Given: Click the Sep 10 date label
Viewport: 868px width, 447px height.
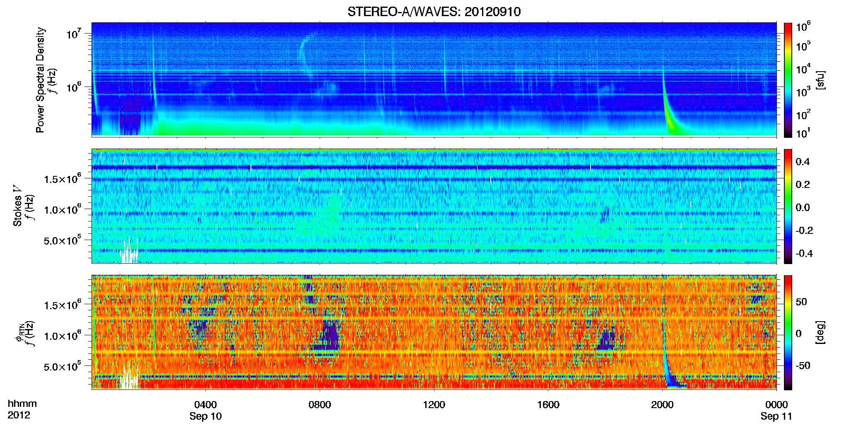Looking at the screenshot, I should (206, 416).
